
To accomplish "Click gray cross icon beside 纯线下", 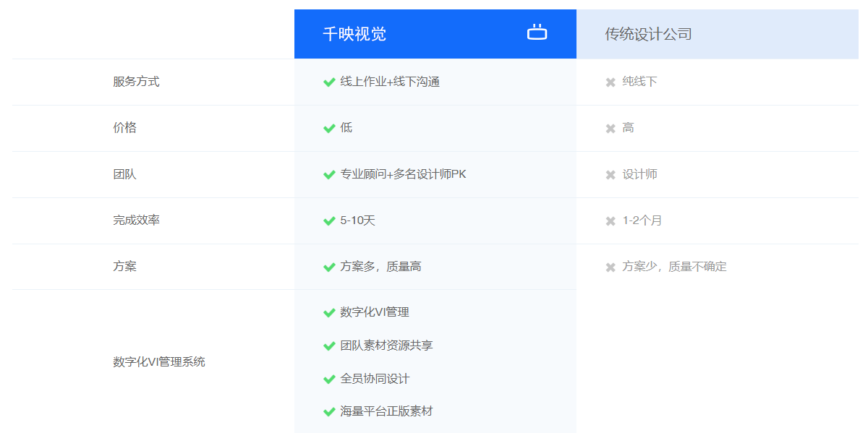I will (x=610, y=82).
